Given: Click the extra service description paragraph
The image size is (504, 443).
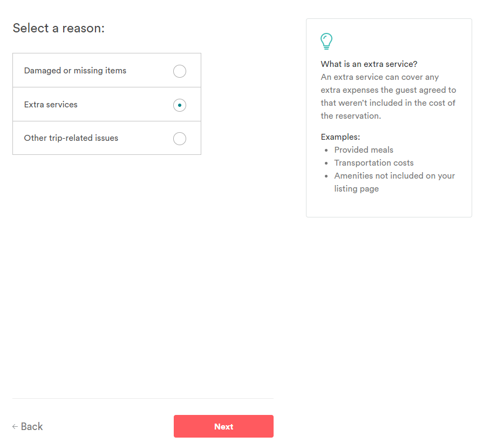Looking at the screenshot, I should click(388, 97).
